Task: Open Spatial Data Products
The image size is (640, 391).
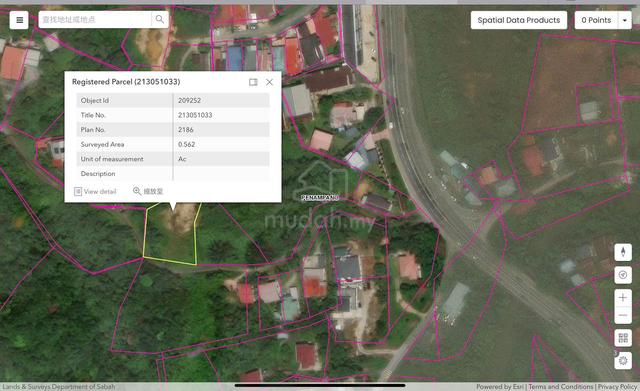Action: (x=518, y=20)
